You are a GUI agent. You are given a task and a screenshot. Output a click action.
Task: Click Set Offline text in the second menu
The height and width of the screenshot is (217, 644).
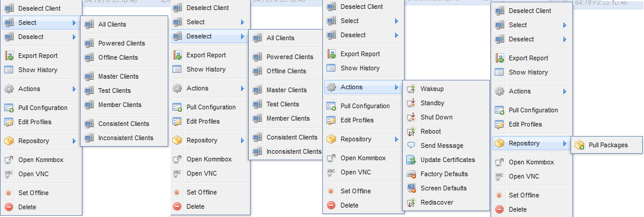point(201,192)
